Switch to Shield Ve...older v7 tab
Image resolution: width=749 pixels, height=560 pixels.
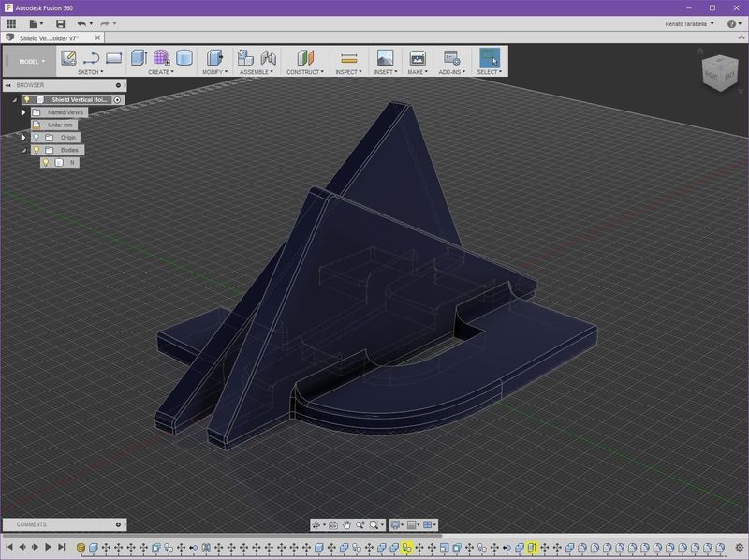click(49, 37)
